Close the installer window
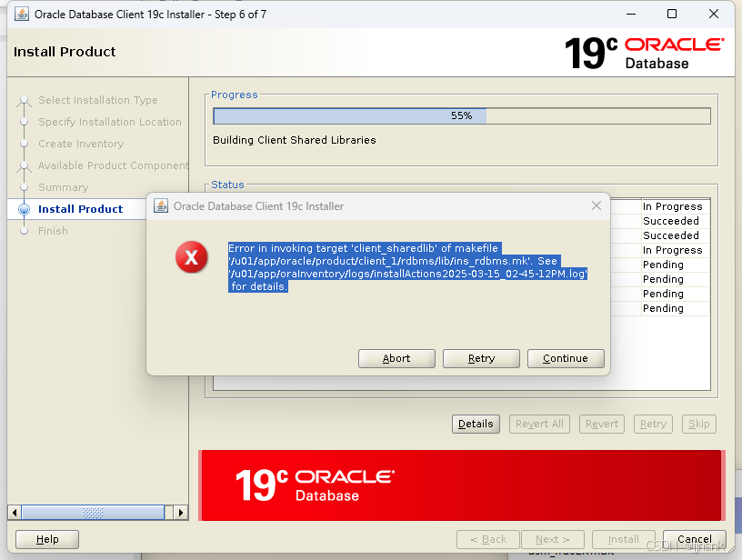Viewport: 742px width, 560px height. [714, 15]
